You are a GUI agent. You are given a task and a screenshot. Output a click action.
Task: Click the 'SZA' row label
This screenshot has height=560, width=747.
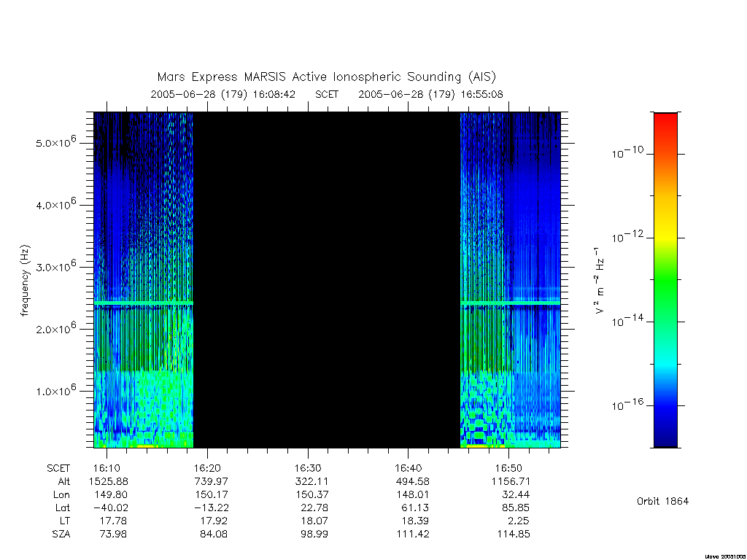61,534
